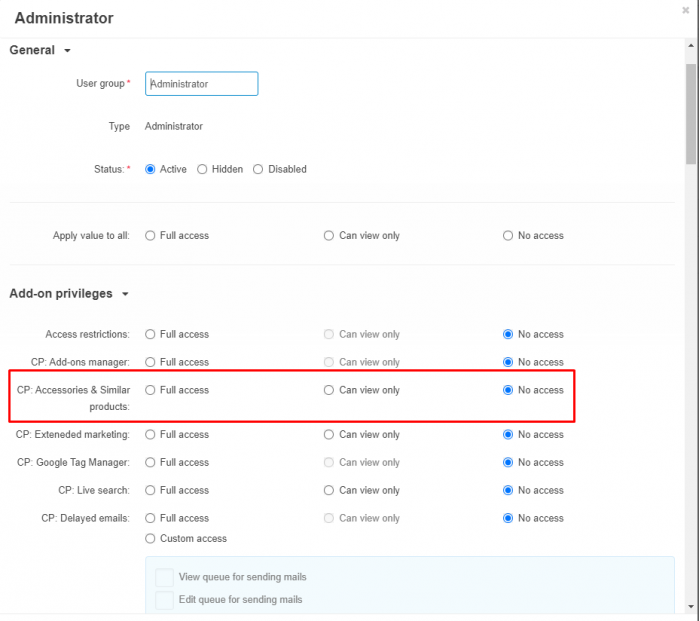Set CP: Exteneded marketing to No access
700x621 pixels.
[x=508, y=434]
